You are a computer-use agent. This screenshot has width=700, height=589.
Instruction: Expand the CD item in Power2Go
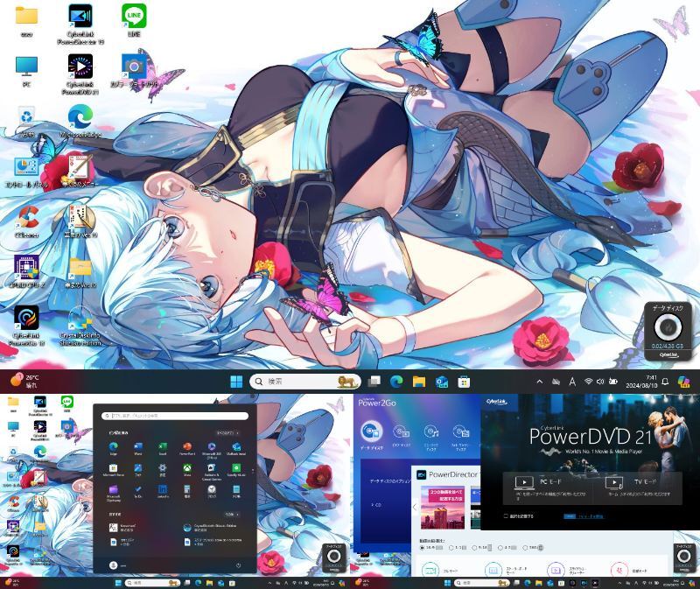(376, 505)
